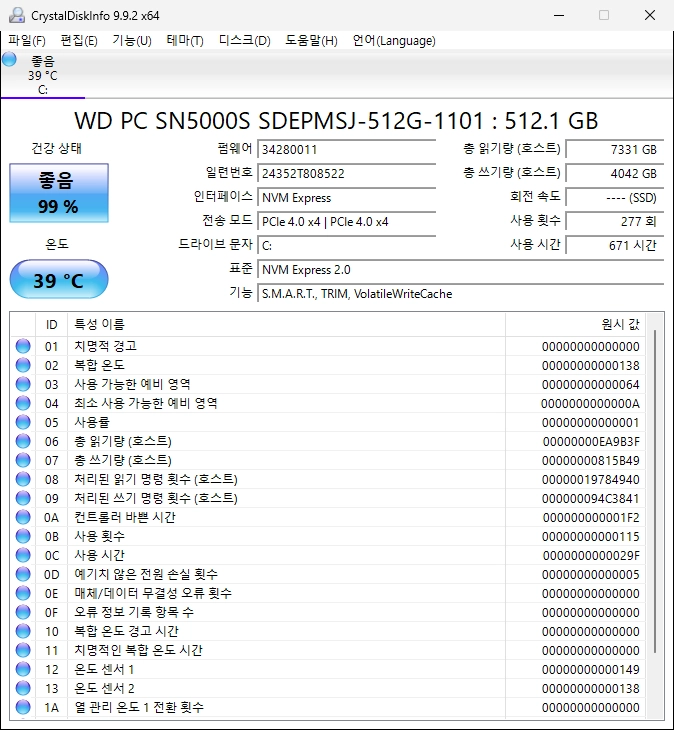The height and width of the screenshot is (730, 674).
Task: Click the status orb for ID 1A row
Action: tap(23, 708)
